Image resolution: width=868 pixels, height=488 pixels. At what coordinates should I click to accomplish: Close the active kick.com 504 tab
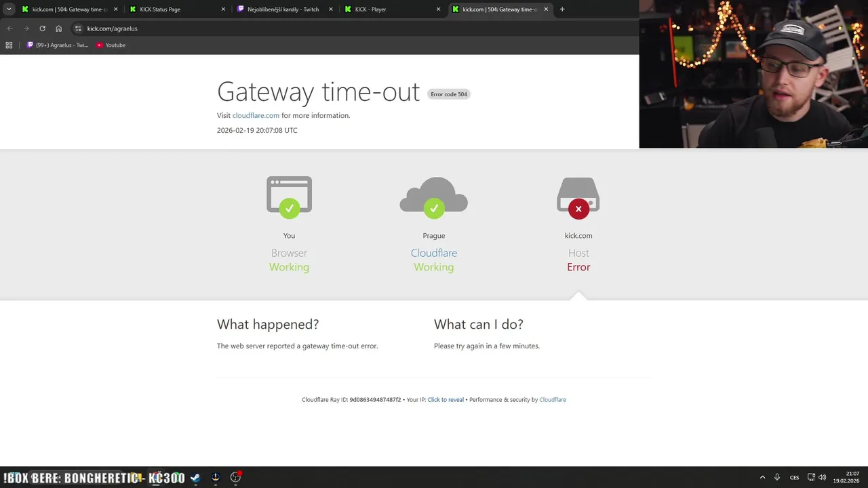click(x=546, y=9)
